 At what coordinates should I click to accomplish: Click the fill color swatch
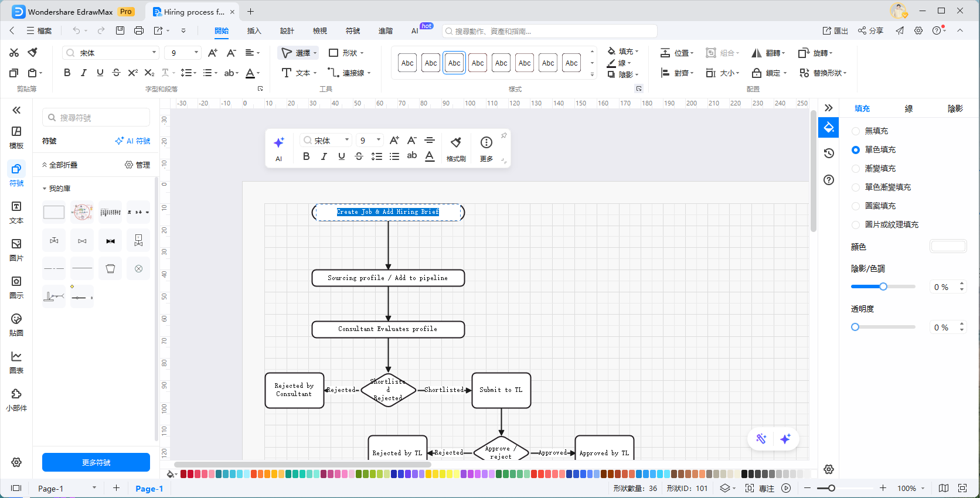click(948, 247)
